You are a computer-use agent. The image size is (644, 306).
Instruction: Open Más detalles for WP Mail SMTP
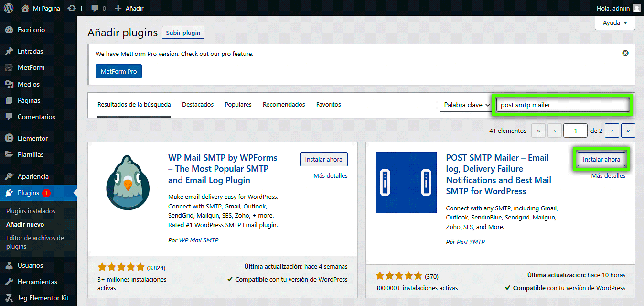pos(330,175)
